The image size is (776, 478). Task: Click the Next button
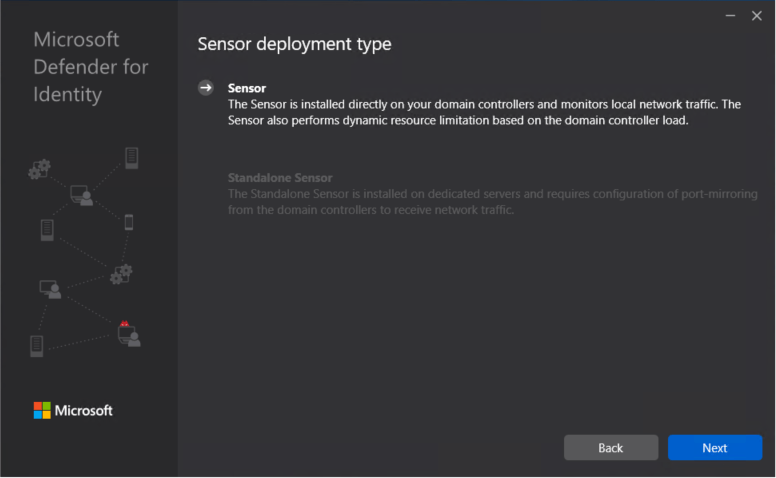[x=714, y=448]
